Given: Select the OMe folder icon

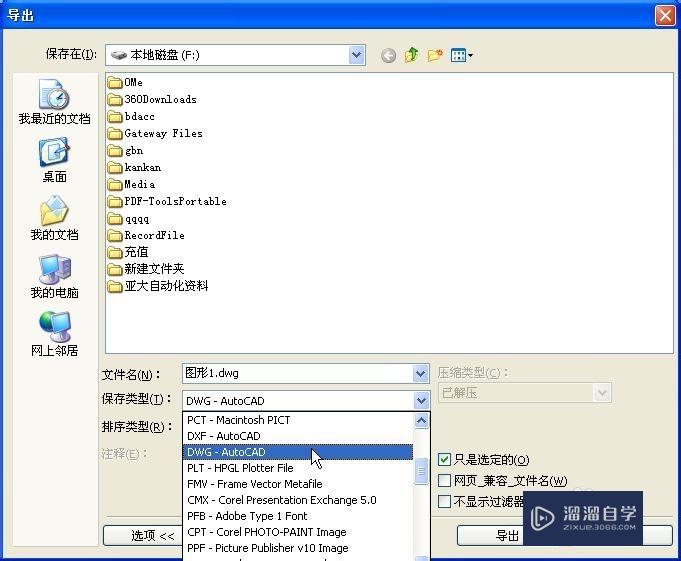Looking at the screenshot, I should pos(115,82).
